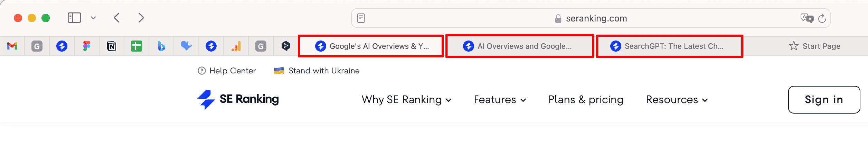Show the Reader view icon
868x152 pixels.
point(361,18)
